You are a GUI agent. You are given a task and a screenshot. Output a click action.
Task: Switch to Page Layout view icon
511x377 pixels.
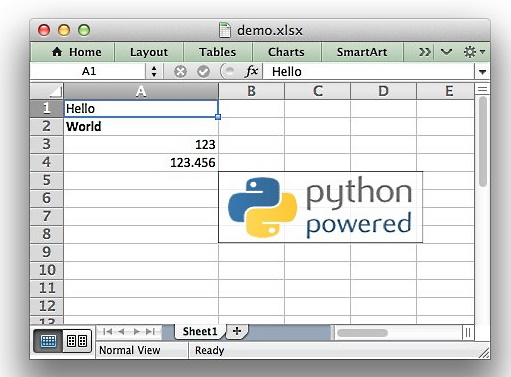(x=77, y=341)
